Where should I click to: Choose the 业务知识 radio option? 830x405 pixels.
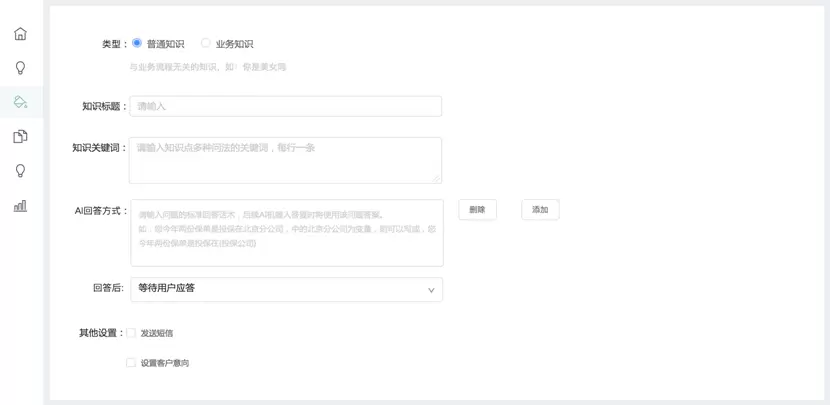[x=206, y=43]
